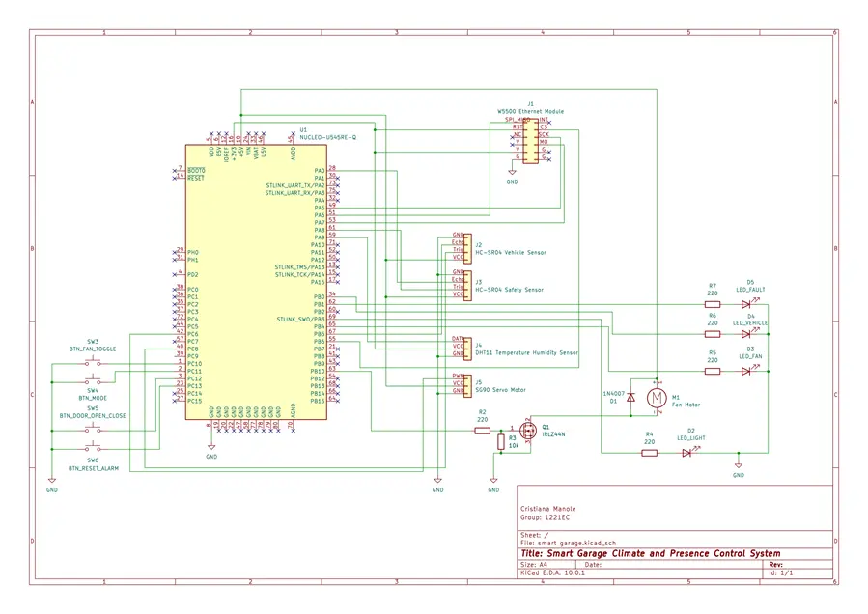Select the D2 LED_LIGHT diode symbol

coord(687,453)
